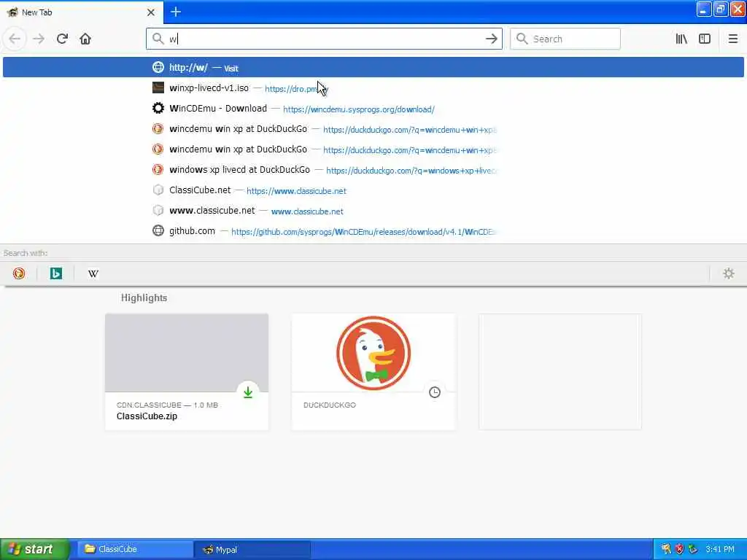The image size is (747, 560).
Task: Choose the github.com WinCDEmu download suggestion
Action: [x=373, y=231]
